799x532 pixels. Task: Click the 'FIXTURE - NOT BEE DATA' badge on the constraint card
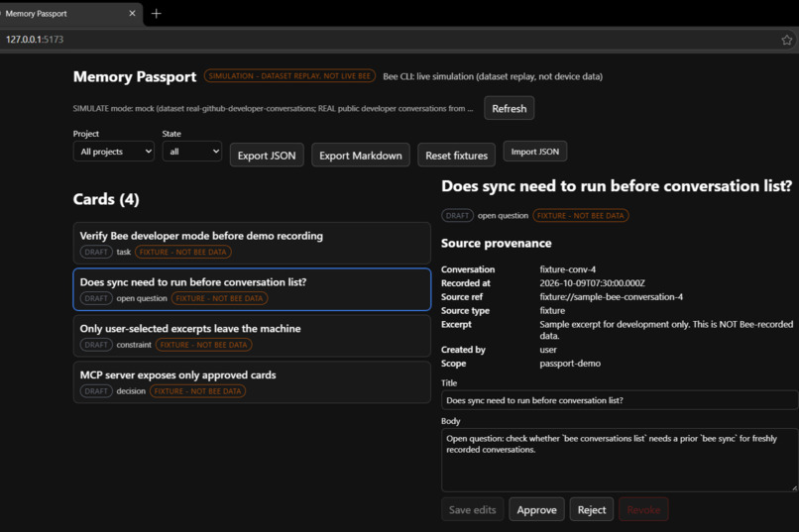203,345
